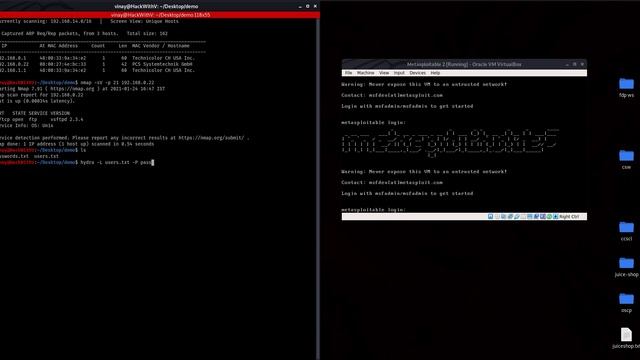
Task: Select the oscp desktop folder
Action: [626, 302]
